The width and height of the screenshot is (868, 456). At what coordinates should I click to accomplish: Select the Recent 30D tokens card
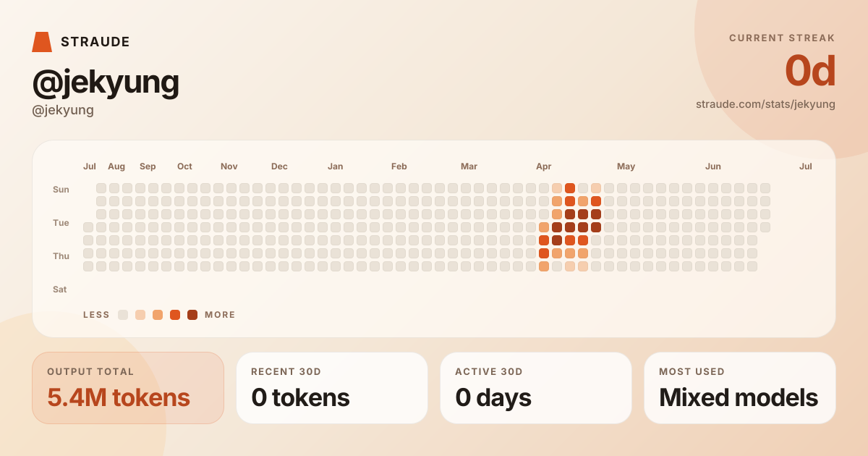332,388
